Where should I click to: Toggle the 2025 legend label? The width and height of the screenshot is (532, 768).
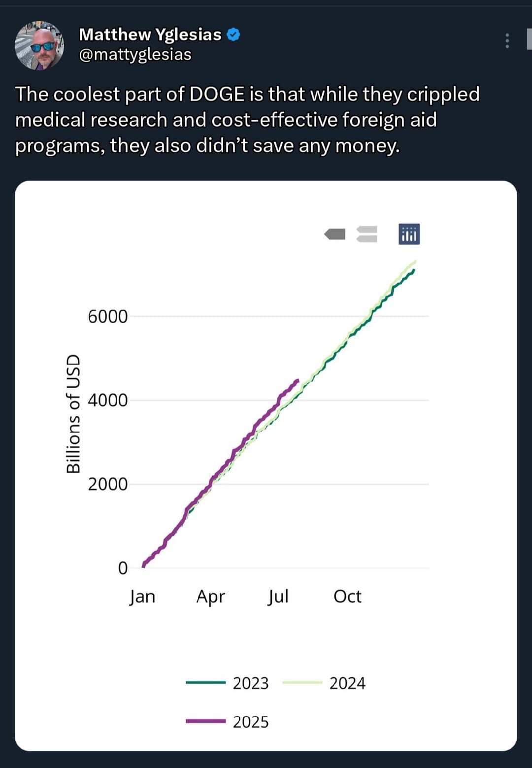[251, 722]
